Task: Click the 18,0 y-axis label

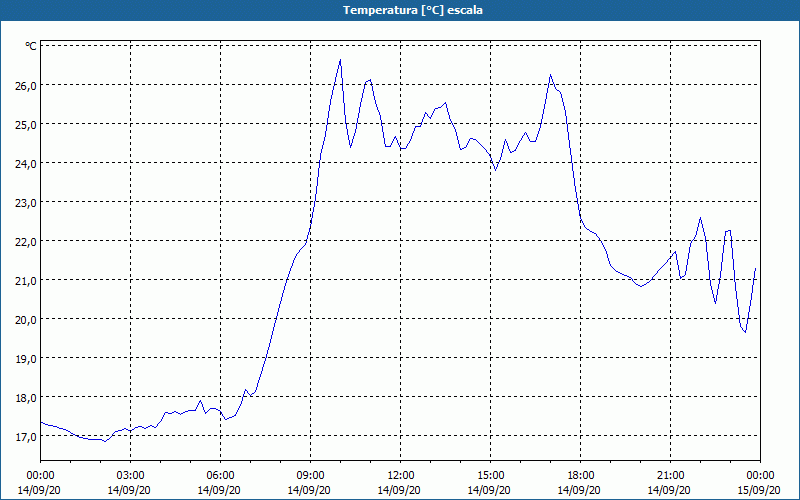Action: 26,398
